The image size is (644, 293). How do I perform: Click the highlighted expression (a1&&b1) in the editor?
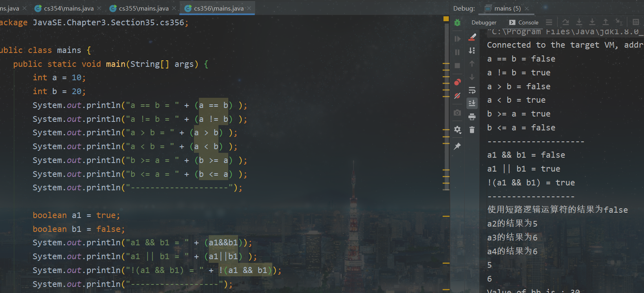click(x=223, y=242)
